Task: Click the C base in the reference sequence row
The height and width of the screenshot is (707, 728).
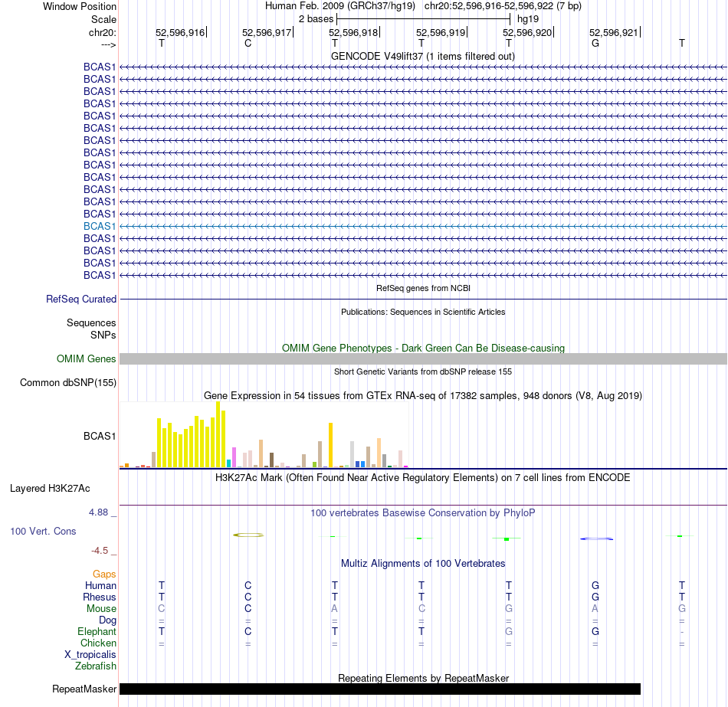Action: 248,43
